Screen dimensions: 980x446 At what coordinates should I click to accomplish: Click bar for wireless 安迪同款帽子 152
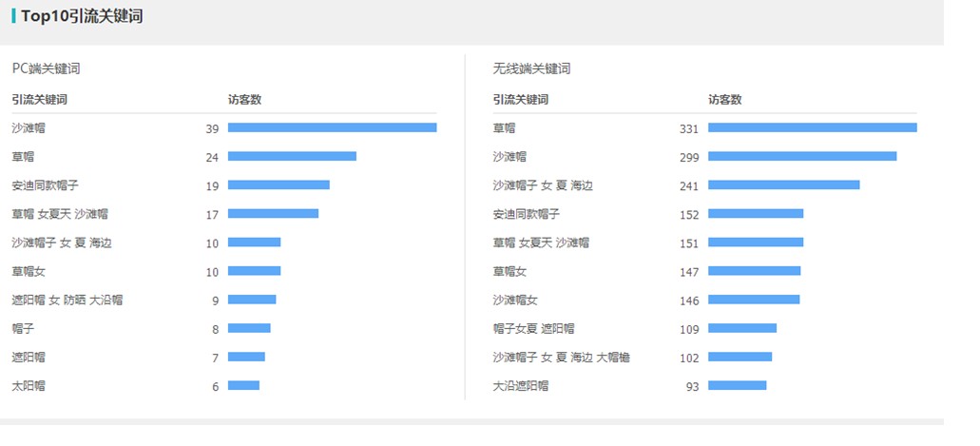point(756,214)
